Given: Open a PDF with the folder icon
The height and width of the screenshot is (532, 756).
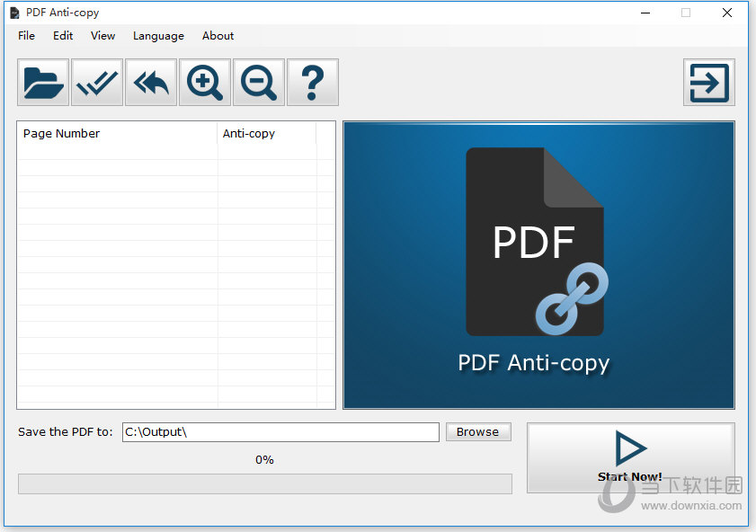Looking at the screenshot, I should (43, 83).
